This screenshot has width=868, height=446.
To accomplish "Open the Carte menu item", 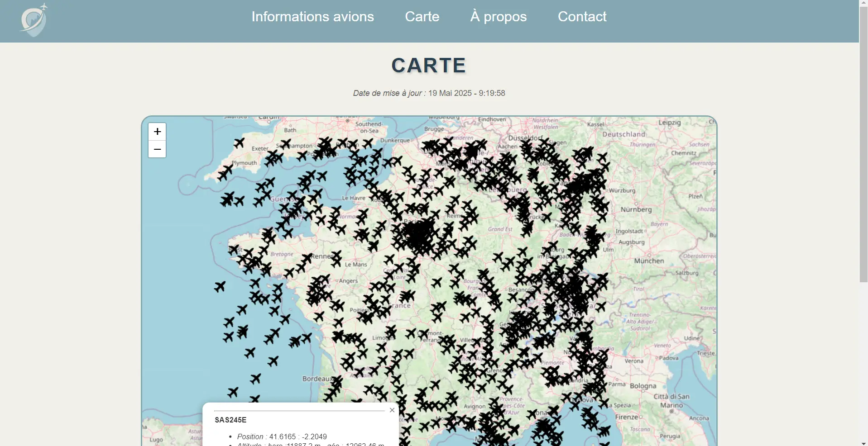I will (422, 17).
